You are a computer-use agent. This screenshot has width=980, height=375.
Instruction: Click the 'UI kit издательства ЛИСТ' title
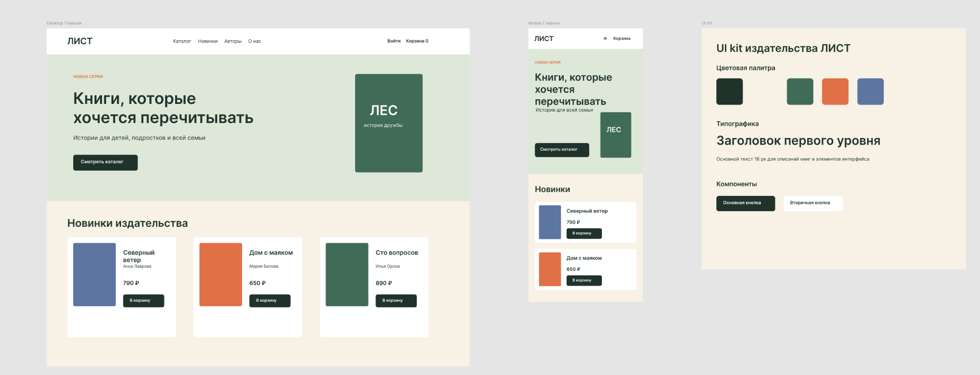pos(783,48)
